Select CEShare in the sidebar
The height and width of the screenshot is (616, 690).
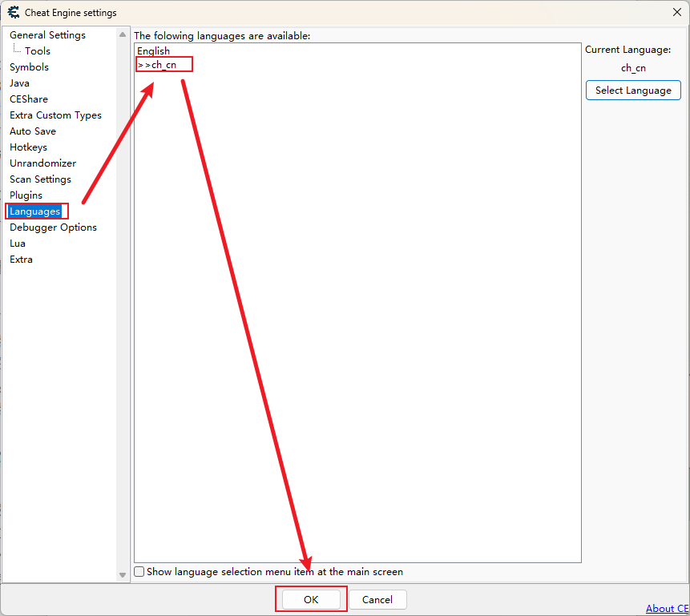tap(29, 99)
